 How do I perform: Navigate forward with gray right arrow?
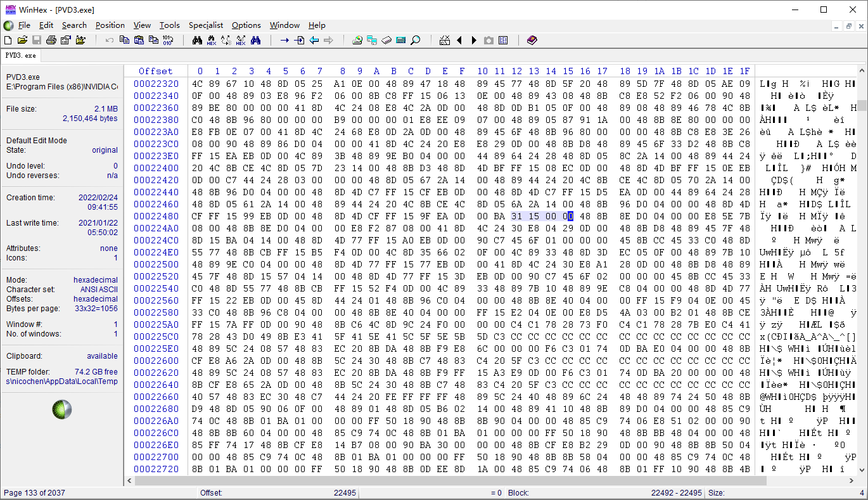click(328, 40)
